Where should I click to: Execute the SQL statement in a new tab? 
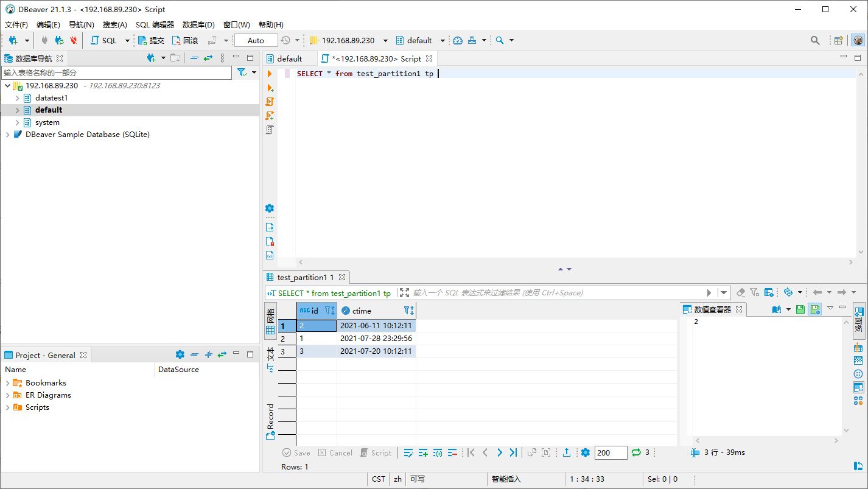[270, 88]
